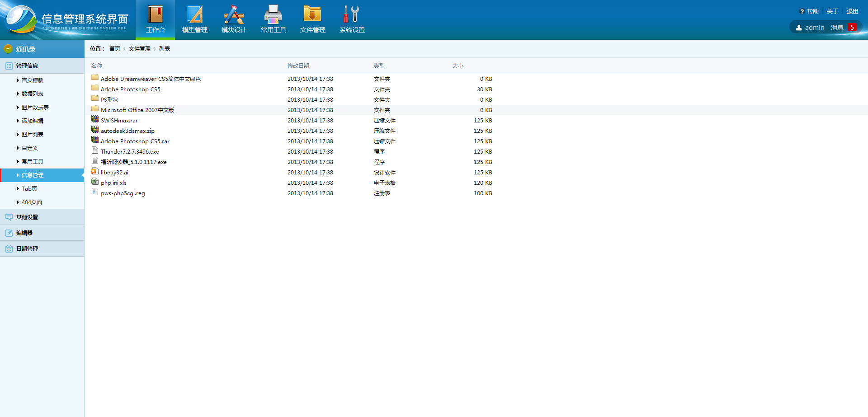Expand the 其他设置 sidebar section

click(x=42, y=217)
